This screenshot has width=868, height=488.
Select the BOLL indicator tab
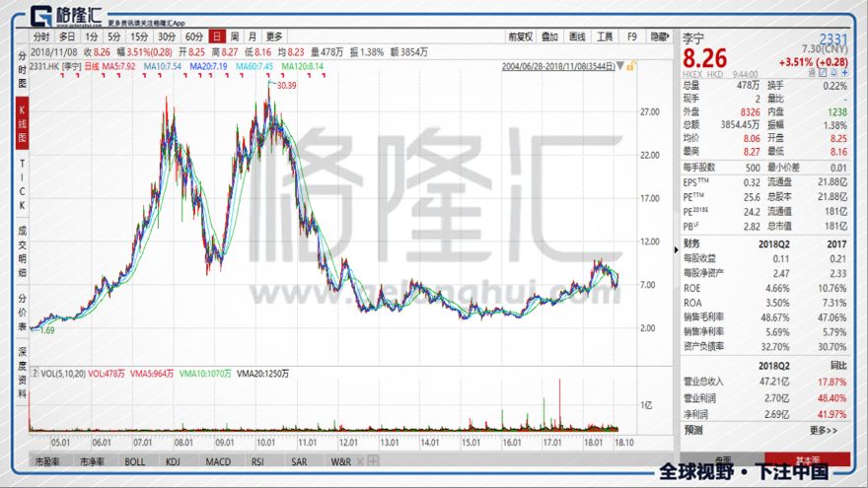click(x=134, y=461)
